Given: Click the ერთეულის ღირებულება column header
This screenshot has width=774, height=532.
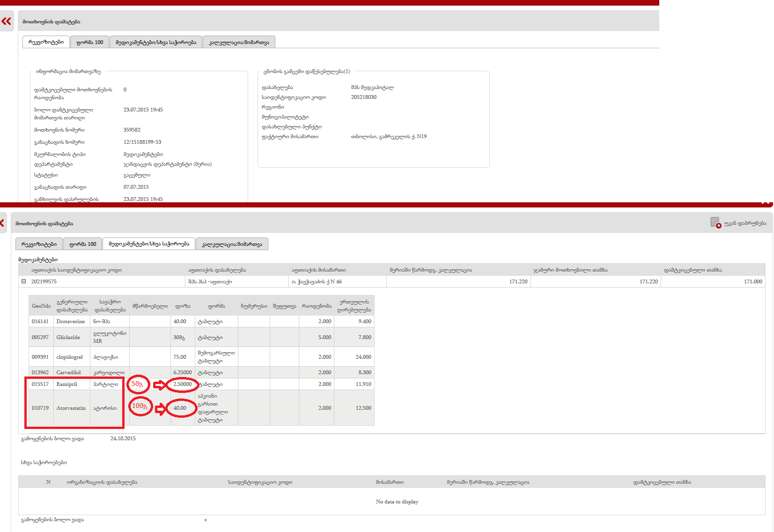Looking at the screenshot, I should pos(354,306).
